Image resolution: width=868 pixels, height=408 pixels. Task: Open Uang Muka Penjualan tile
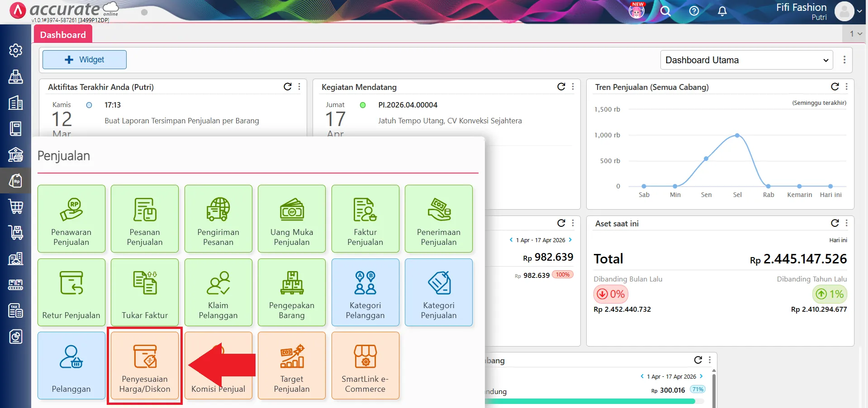(292, 219)
